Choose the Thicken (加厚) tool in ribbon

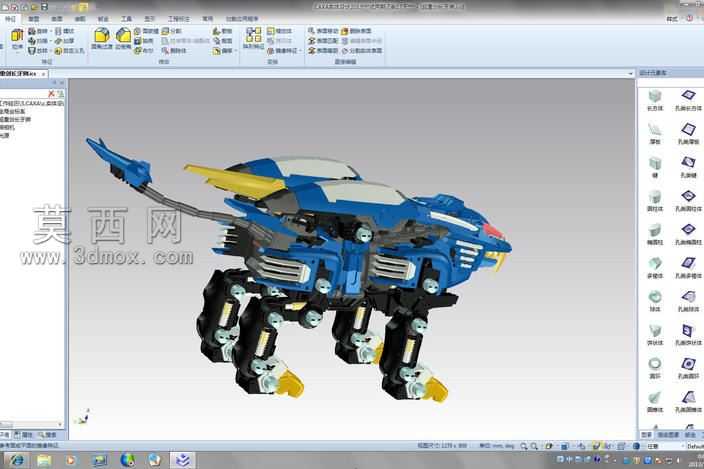pyautogui.click(x=64, y=41)
